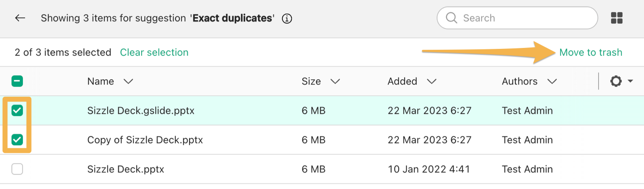Viewport: 644px width, 189px height.
Task: Click Clear selection link
Action: click(154, 52)
